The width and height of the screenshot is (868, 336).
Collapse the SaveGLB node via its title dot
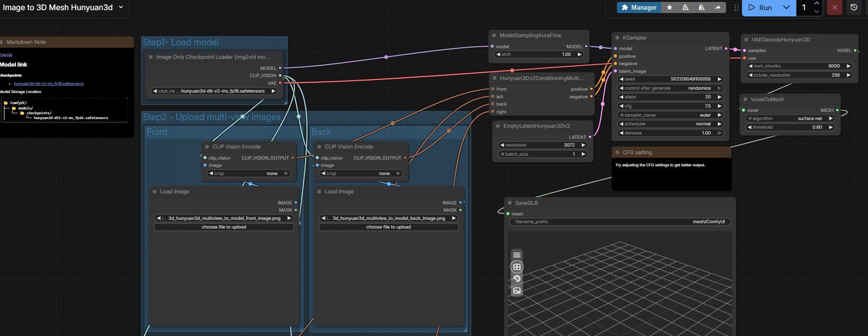(510, 203)
